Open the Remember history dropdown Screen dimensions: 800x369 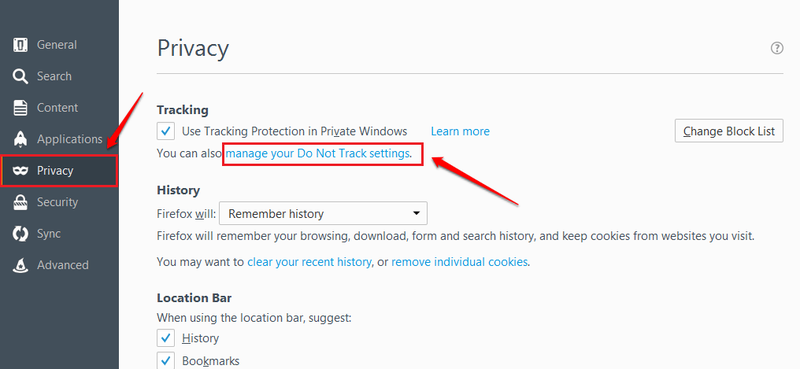[x=323, y=213]
